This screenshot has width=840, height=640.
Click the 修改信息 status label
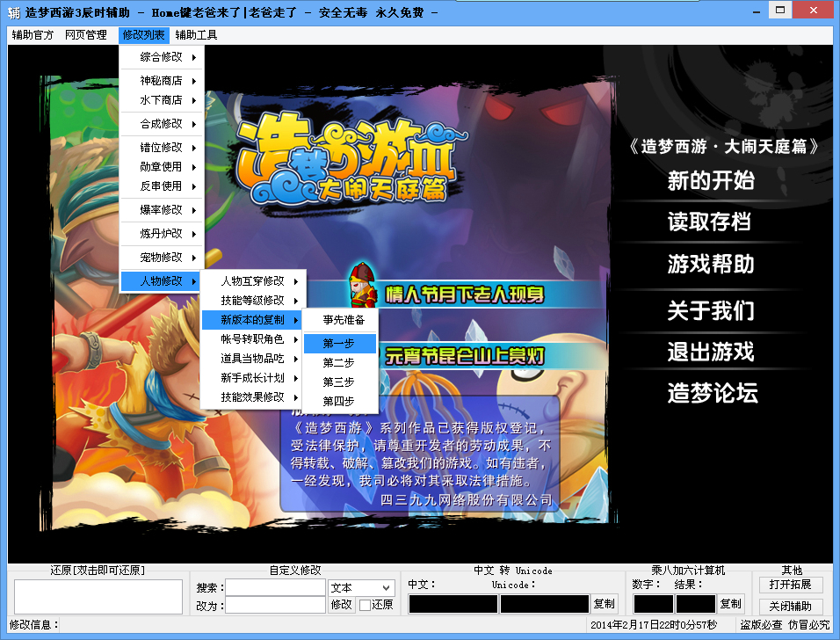33,625
